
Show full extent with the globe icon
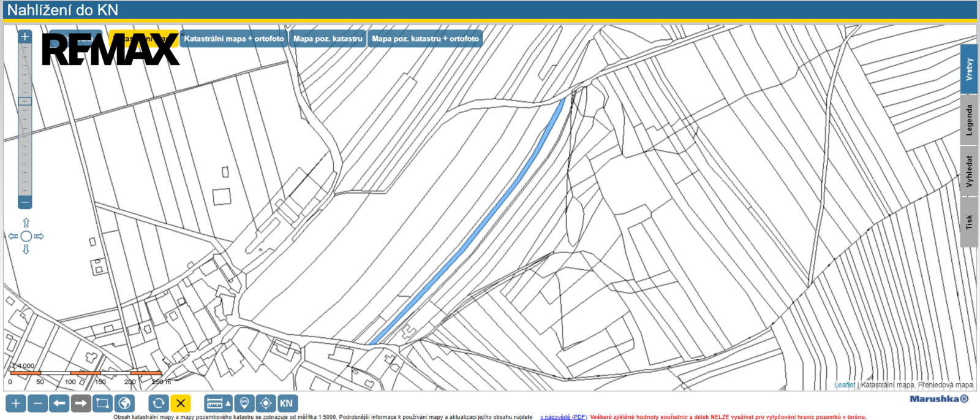click(x=124, y=403)
